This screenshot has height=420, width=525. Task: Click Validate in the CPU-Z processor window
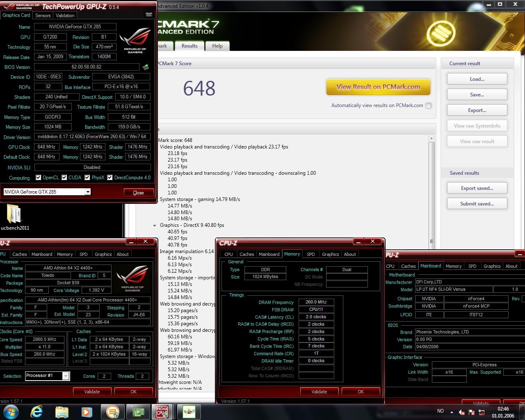(x=92, y=391)
